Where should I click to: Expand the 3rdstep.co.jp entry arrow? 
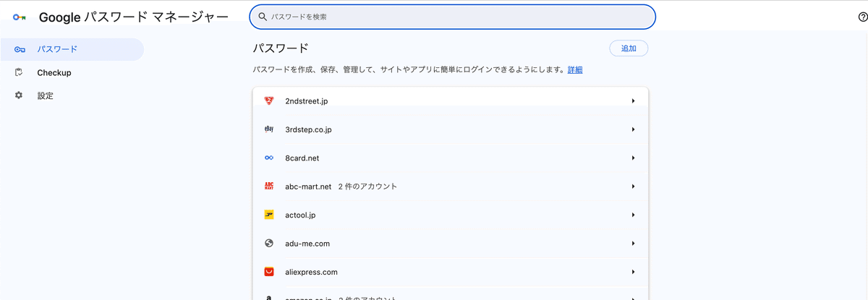point(633,129)
